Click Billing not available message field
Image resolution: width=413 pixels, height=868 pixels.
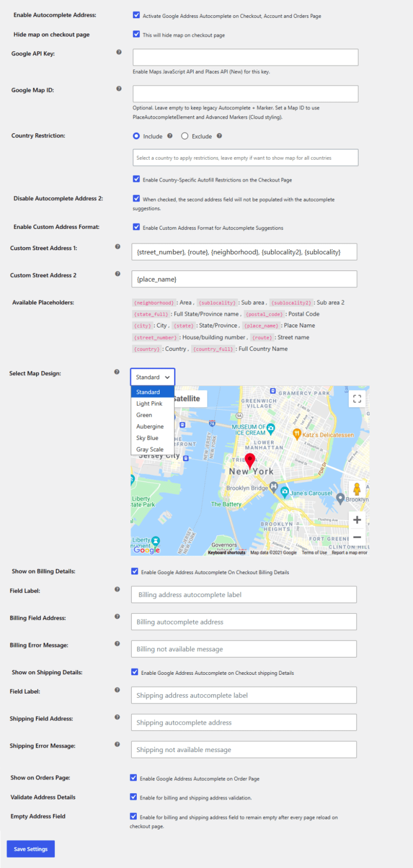click(x=244, y=649)
